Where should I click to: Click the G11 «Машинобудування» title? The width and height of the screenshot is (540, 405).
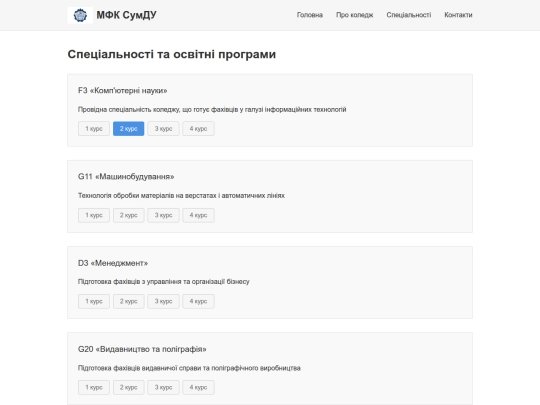126,177
